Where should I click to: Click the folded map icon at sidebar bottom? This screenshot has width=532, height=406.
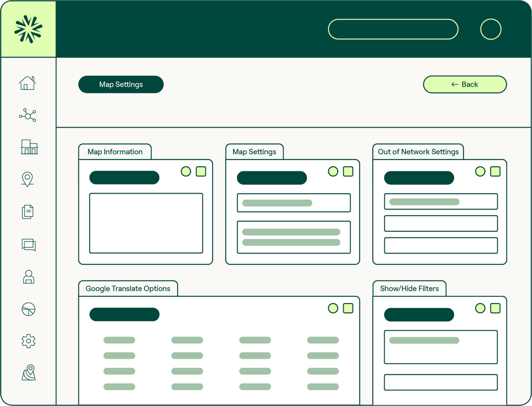[28, 373]
